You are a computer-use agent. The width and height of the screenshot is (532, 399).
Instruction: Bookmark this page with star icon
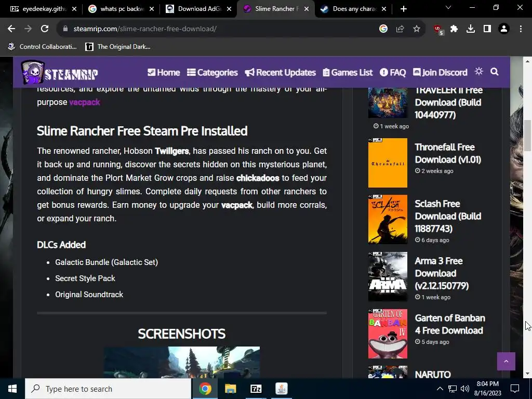(x=417, y=29)
